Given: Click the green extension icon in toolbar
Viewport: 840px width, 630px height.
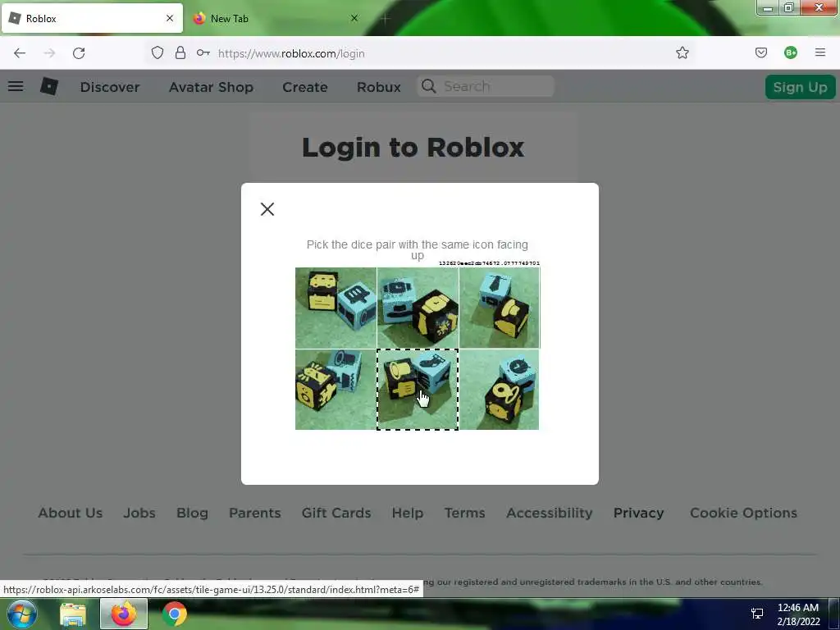Looking at the screenshot, I should coord(791,52).
